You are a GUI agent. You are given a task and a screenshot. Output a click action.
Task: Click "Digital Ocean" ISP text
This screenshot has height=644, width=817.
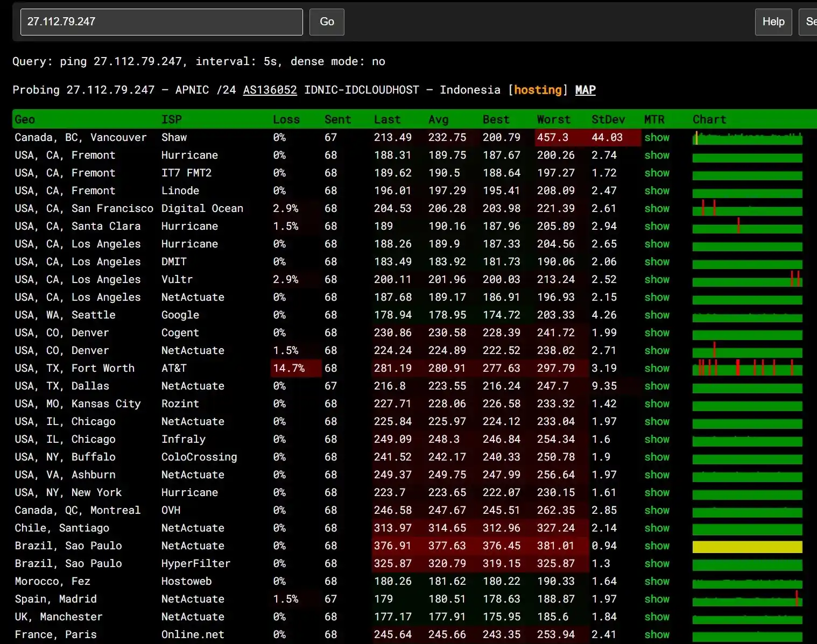pos(202,209)
